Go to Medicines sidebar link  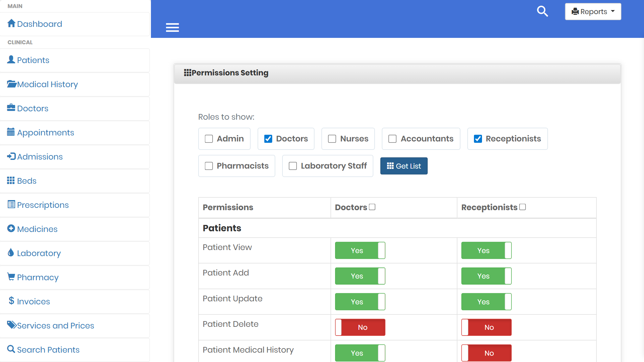click(x=75, y=229)
